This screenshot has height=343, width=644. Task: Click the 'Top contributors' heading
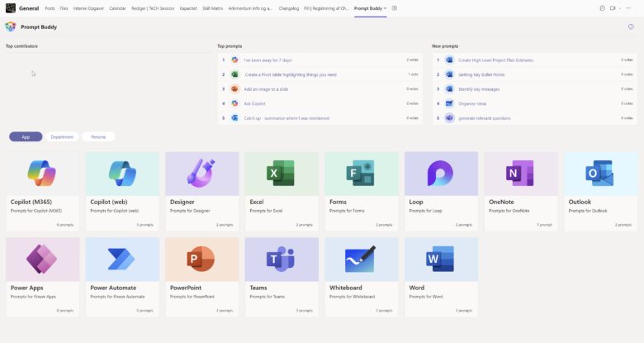tap(21, 46)
